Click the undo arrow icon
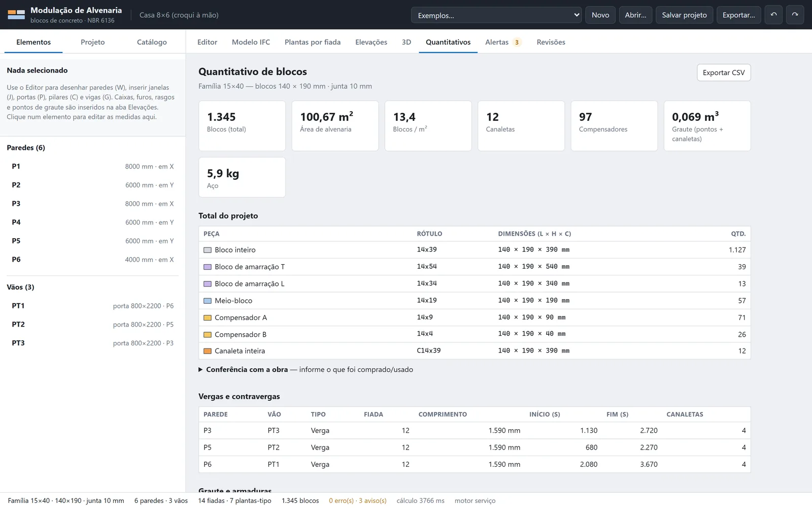The image size is (812, 508). pos(773,15)
